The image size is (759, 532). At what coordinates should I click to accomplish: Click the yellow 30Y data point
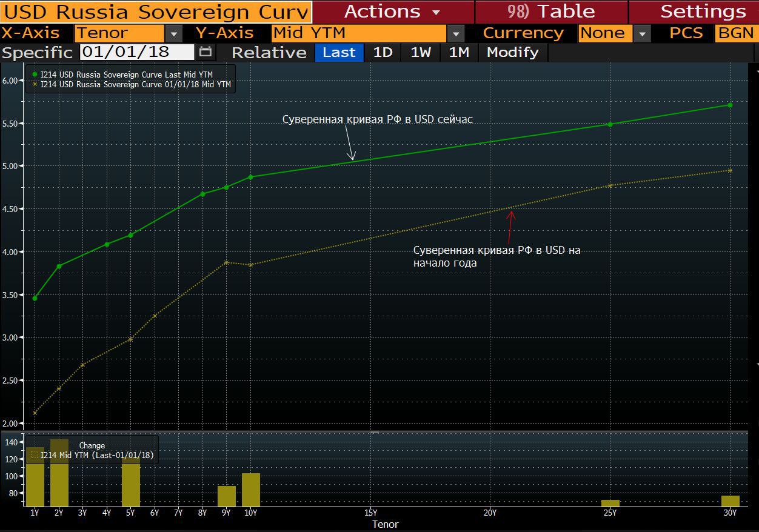point(730,170)
